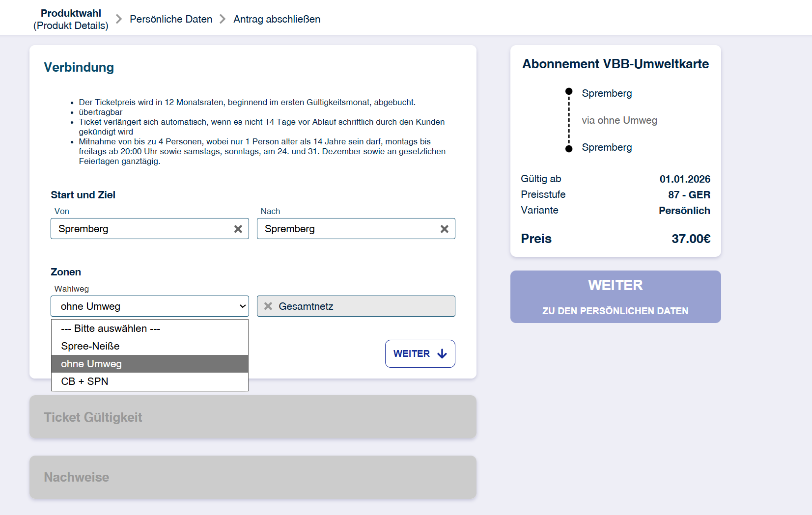Clear the Nach field with X icon
812x515 pixels.
(445, 229)
